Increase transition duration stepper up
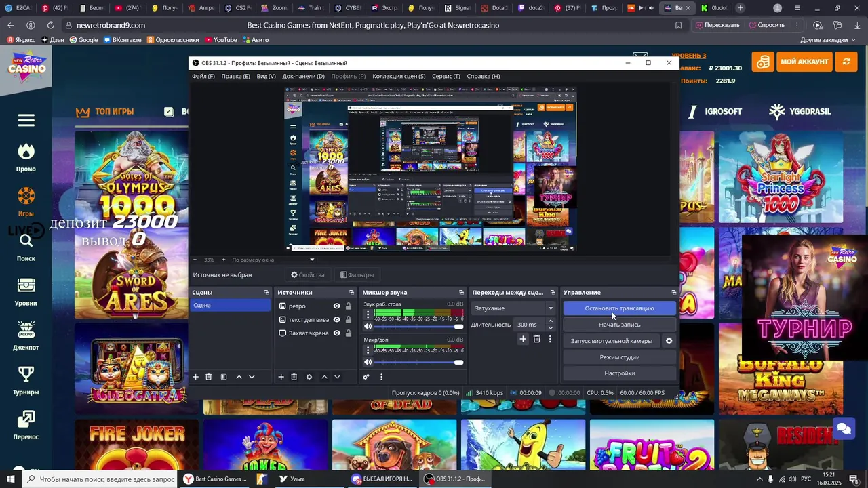Viewport: 868px width, 488px height. (550, 321)
